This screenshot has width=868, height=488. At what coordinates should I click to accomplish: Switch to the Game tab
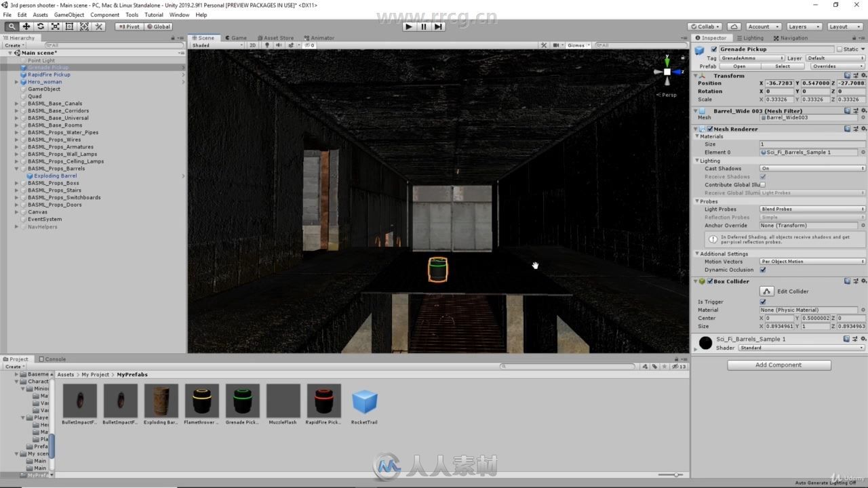(x=236, y=38)
